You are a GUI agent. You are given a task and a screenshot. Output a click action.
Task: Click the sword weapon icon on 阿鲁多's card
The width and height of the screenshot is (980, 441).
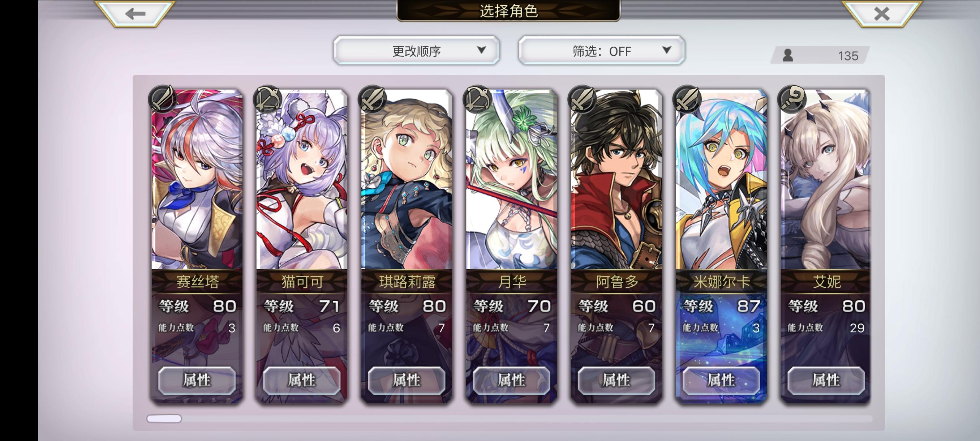[x=582, y=99]
